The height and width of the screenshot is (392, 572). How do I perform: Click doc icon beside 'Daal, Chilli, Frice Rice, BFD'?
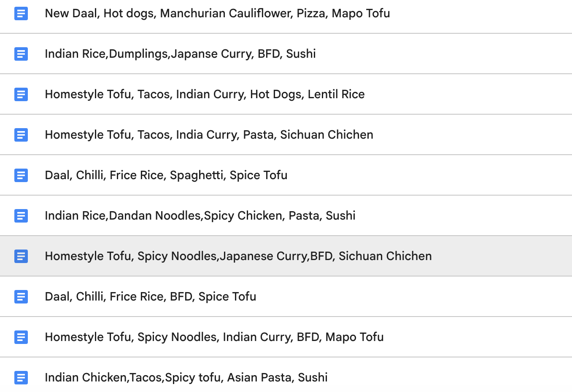click(x=21, y=297)
